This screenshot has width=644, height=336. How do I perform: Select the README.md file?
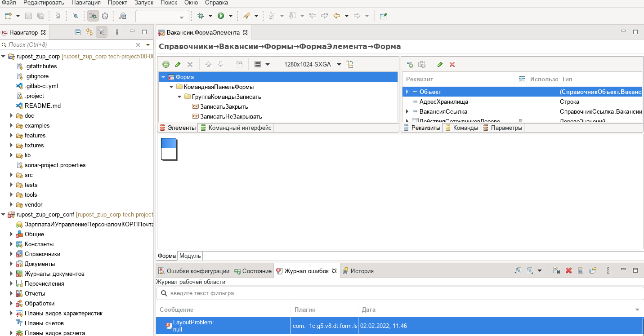pyautogui.click(x=43, y=106)
